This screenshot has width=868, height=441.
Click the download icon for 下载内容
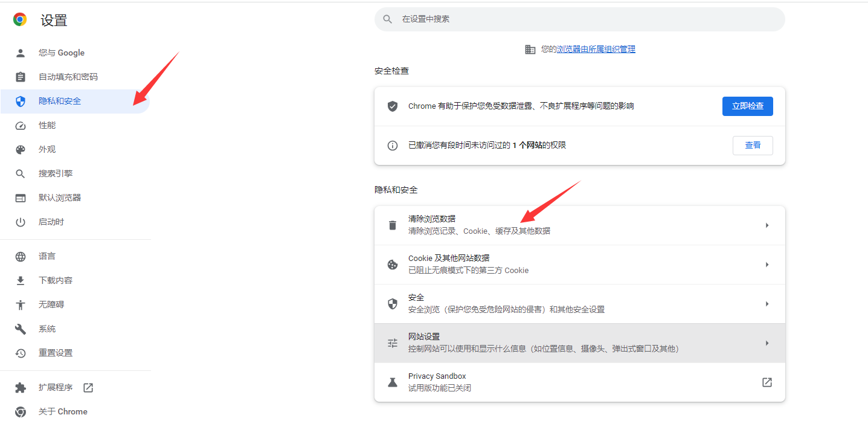tap(21, 280)
